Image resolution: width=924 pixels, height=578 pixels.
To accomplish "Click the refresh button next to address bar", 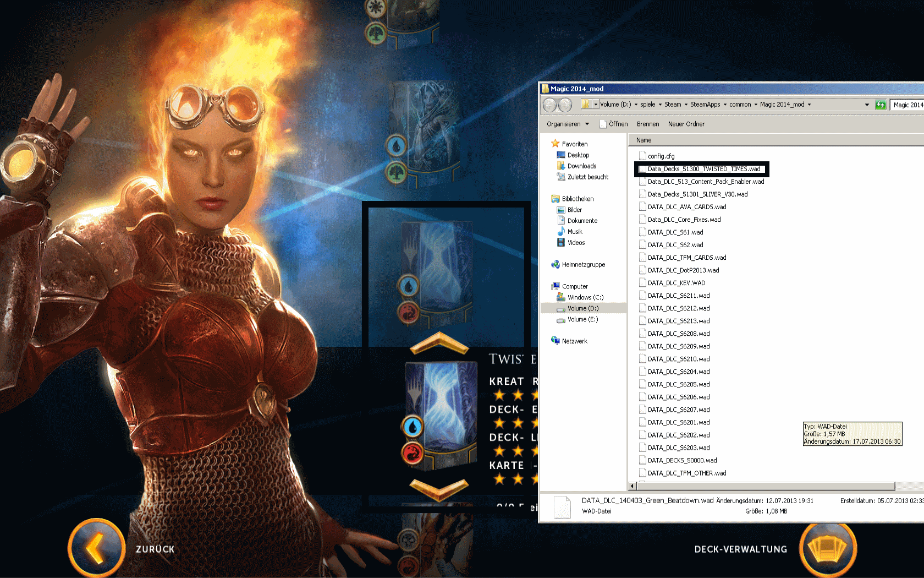I will (x=880, y=105).
